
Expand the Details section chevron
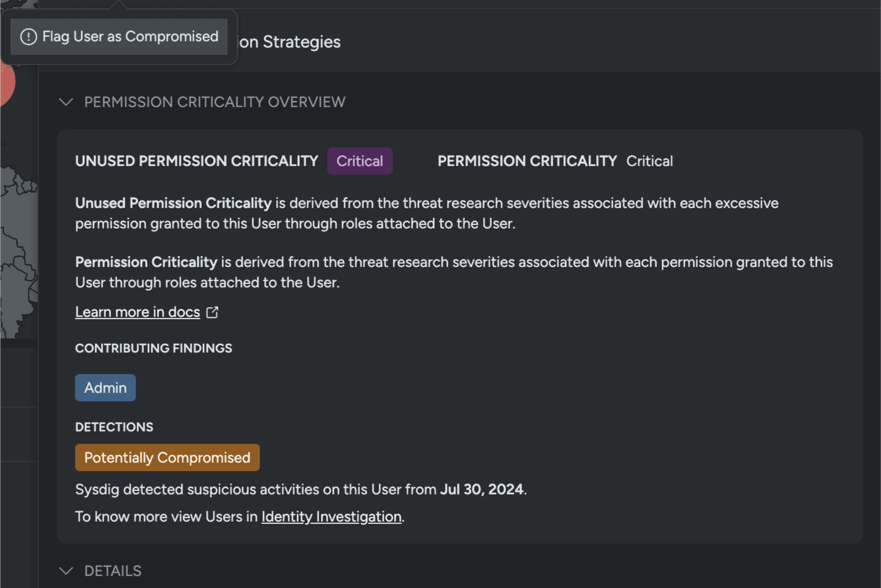pos(66,571)
